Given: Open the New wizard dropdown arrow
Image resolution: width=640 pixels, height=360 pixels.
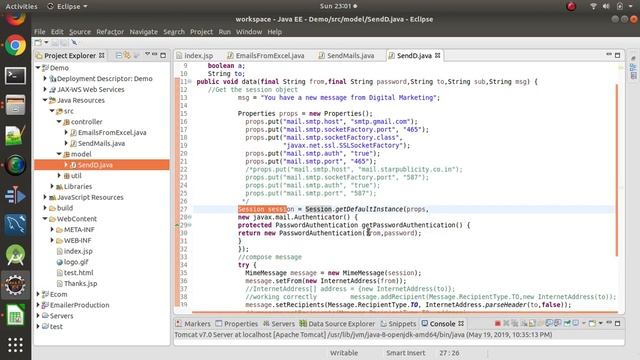Looking at the screenshot, I should 46,42.
